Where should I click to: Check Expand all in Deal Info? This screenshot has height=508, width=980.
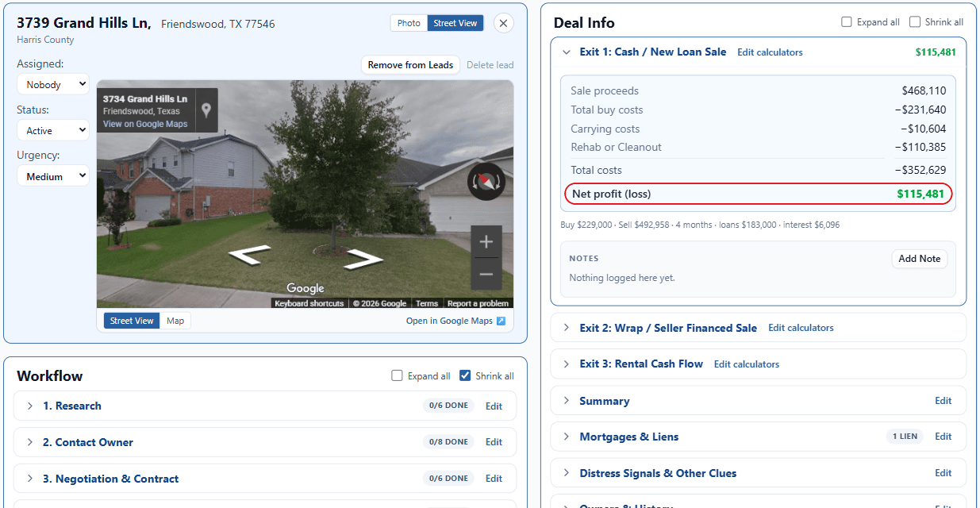click(x=847, y=22)
